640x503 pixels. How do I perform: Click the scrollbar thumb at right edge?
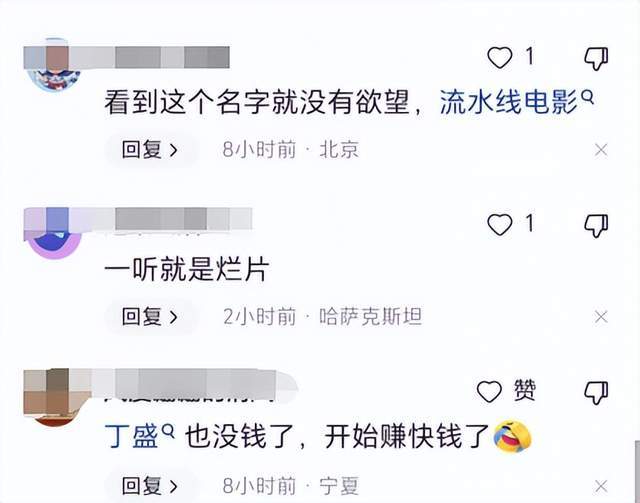point(637,472)
